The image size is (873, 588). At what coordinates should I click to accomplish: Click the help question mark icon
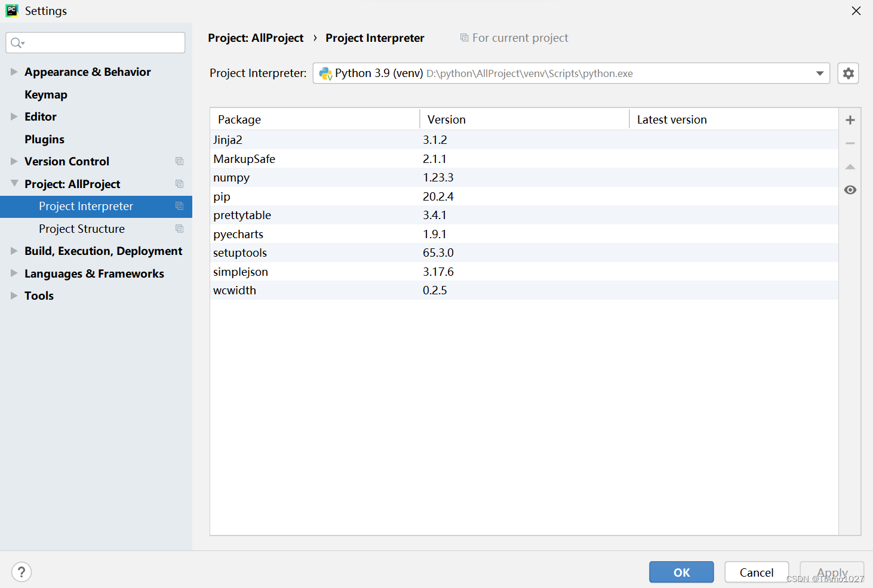click(x=21, y=571)
